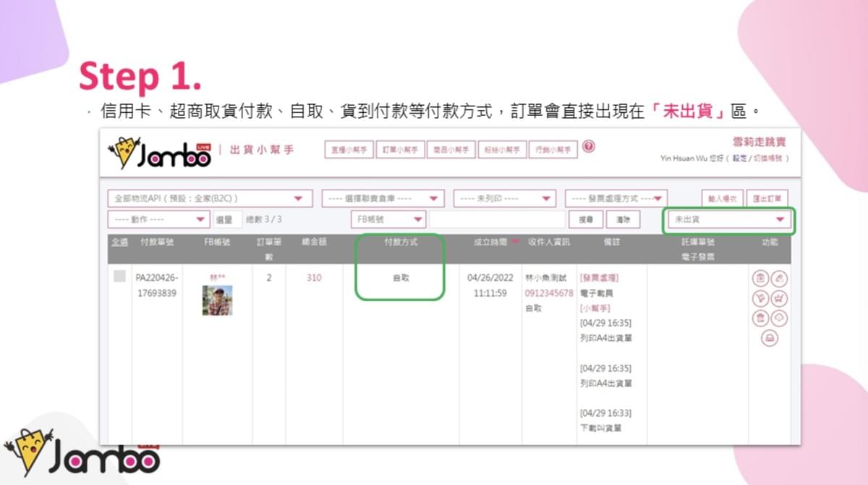Click the 付款方式 column header
The height and width of the screenshot is (485, 868).
pos(401,242)
